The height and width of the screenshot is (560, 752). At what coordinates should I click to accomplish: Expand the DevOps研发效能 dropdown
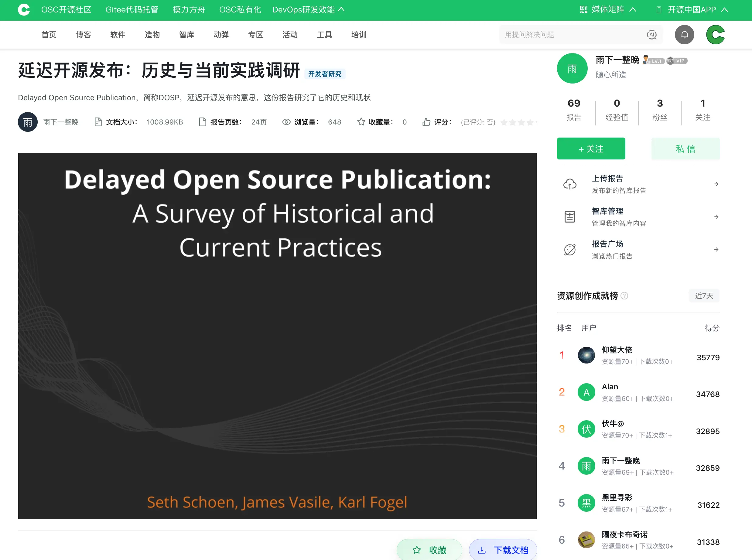308,9
